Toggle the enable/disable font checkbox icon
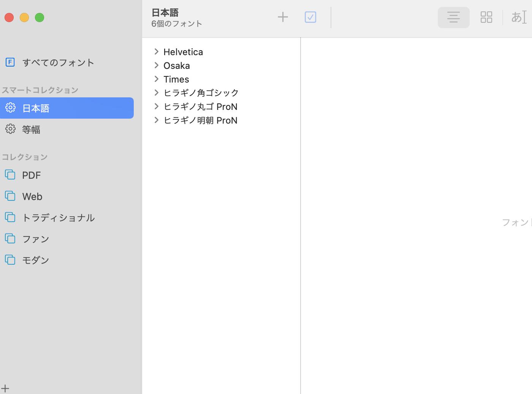 (310, 17)
